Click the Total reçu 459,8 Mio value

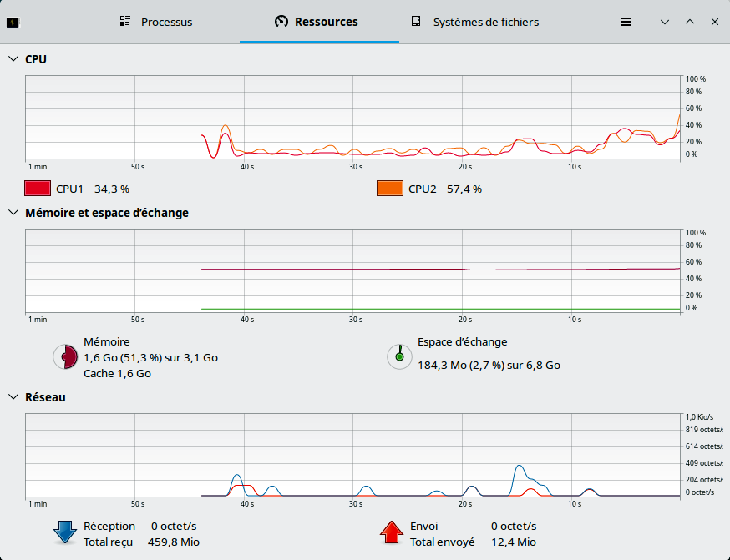[174, 542]
